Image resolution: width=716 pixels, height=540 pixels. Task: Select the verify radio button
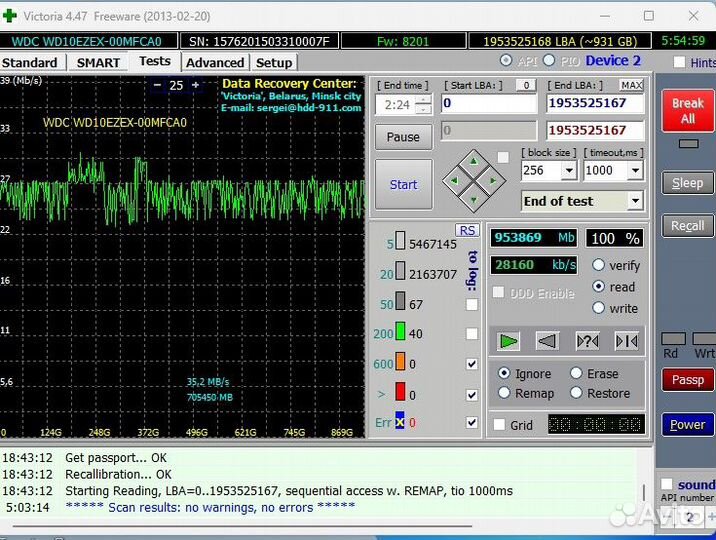click(x=599, y=265)
